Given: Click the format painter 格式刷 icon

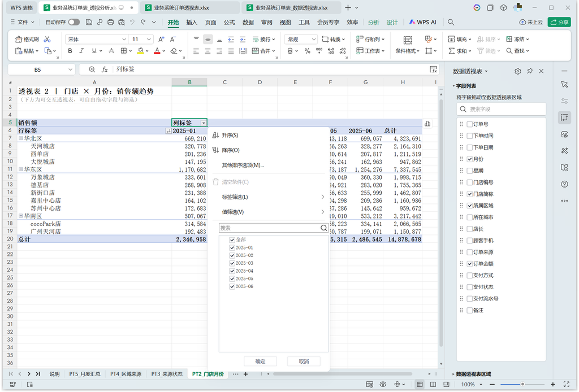Looking at the screenshot, I should pyautogui.click(x=27, y=39).
